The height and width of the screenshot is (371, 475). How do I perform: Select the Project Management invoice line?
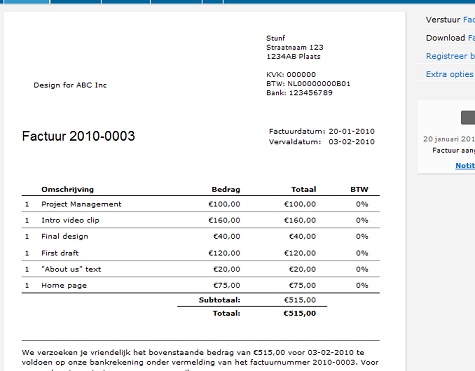pyautogui.click(x=201, y=204)
